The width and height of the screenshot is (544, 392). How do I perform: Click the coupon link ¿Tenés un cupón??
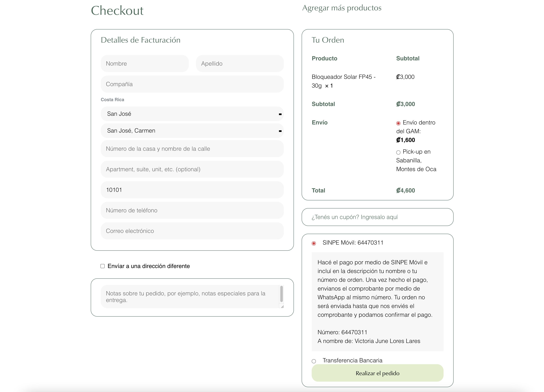tap(354, 217)
